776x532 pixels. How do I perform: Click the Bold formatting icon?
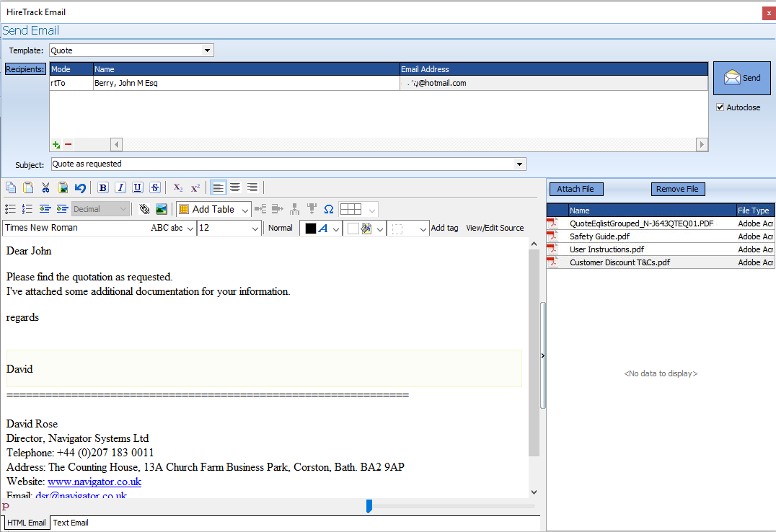click(x=102, y=188)
